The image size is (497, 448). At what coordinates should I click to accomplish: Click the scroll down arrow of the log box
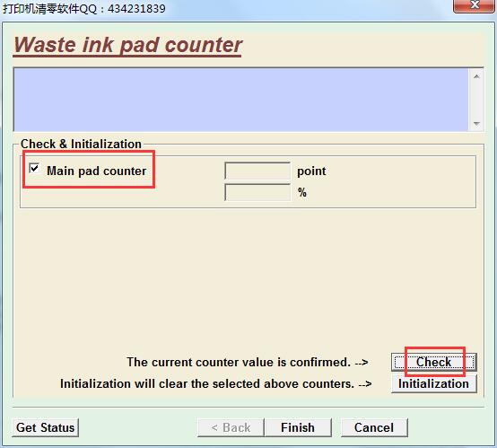[x=476, y=123]
